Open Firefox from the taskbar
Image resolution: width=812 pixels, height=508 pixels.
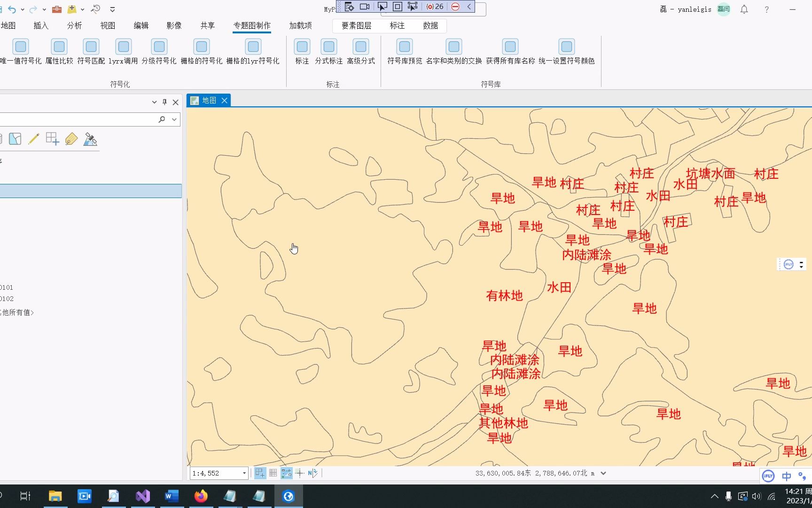coord(201,496)
